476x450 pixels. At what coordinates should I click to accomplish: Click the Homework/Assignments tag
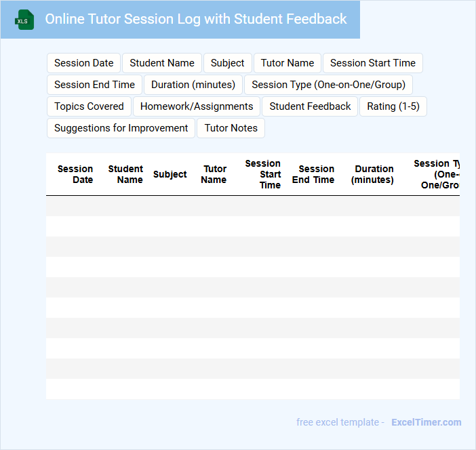point(197,106)
